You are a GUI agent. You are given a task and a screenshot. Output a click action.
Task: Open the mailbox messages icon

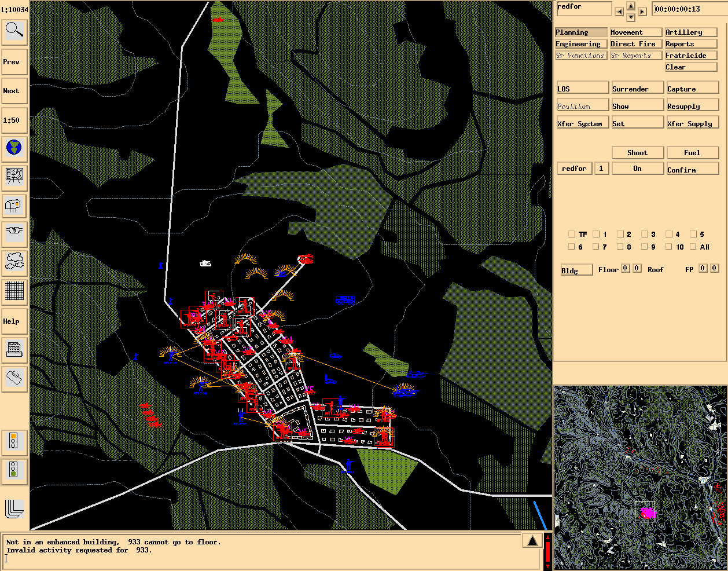coord(14,205)
